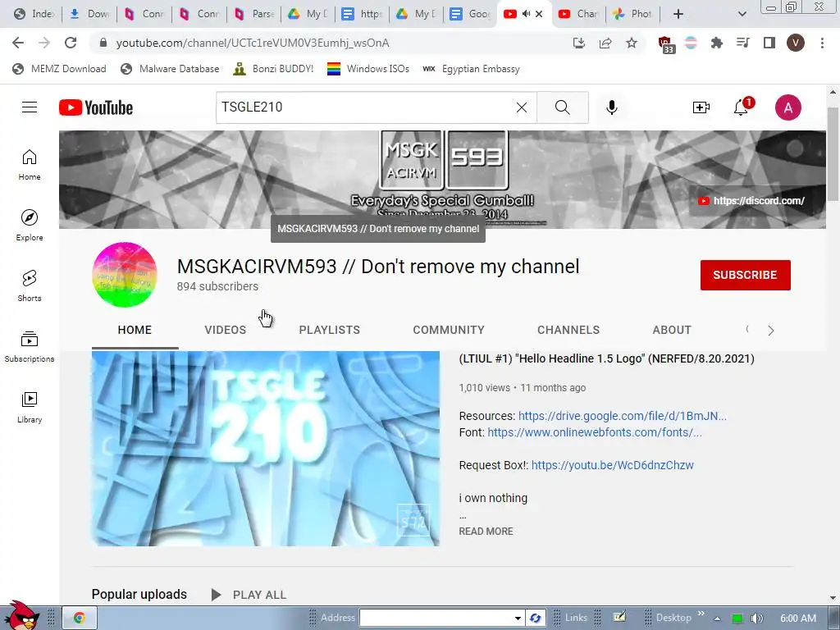Image resolution: width=840 pixels, height=630 pixels.
Task: Open the volume speaker in system tray
Action: (756, 619)
